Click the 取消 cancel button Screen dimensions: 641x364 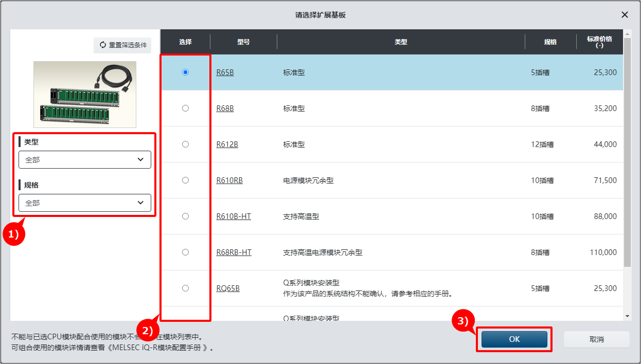coord(596,339)
